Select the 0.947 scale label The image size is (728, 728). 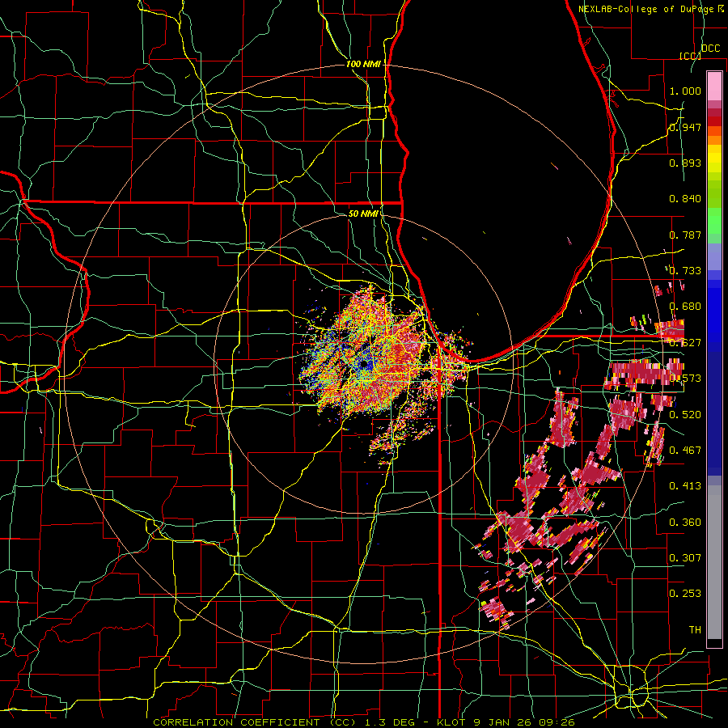coord(685,127)
